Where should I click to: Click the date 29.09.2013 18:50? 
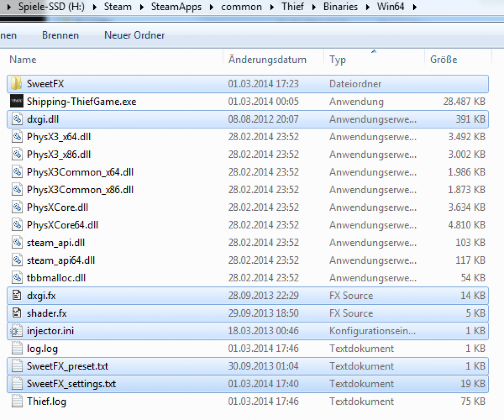tap(263, 313)
